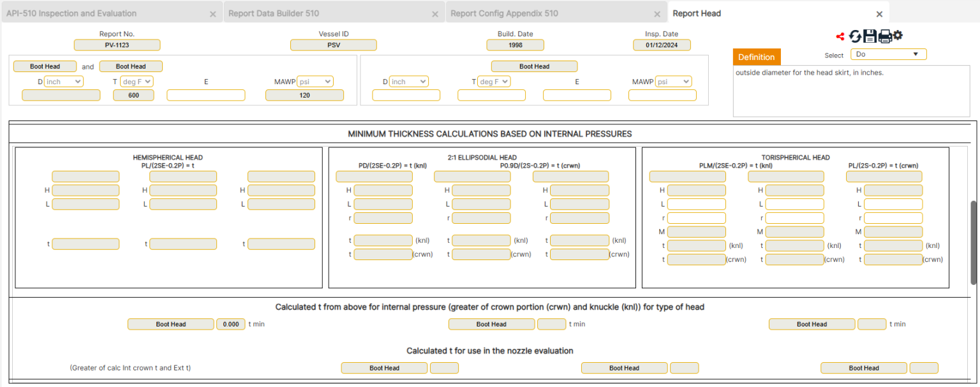This screenshot has height=387, width=980.
Task: Click the refresh report icon
Action: click(855, 36)
